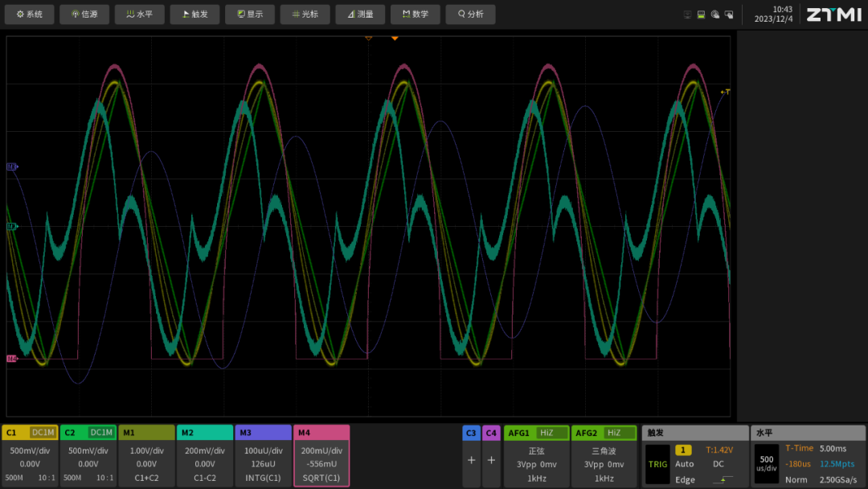Image resolution: width=868 pixels, height=489 pixels.
Task: Click the TRIG status indicator
Action: (657, 464)
